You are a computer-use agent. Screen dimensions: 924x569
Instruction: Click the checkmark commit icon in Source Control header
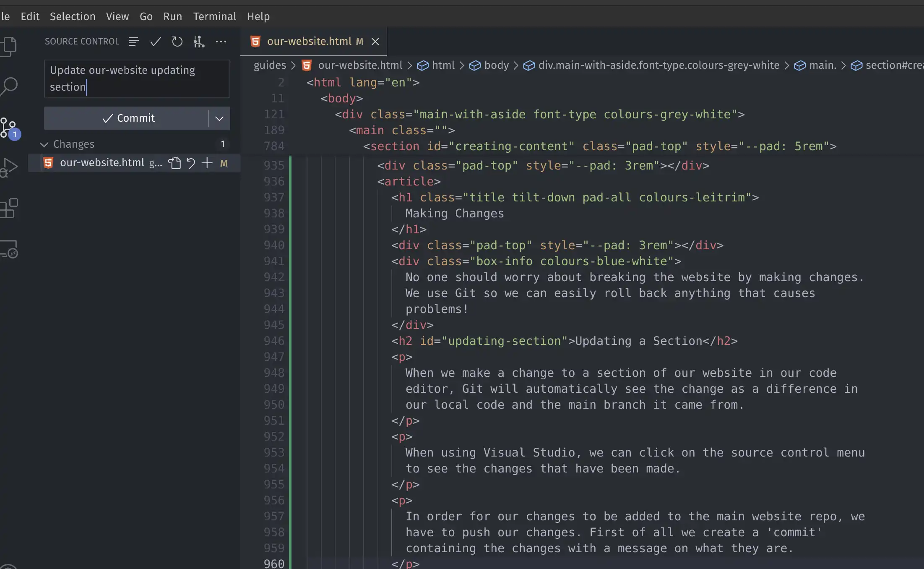click(x=156, y=42)
